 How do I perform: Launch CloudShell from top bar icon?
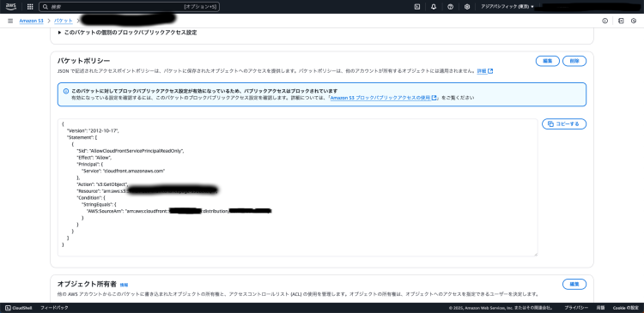point(417,7)
